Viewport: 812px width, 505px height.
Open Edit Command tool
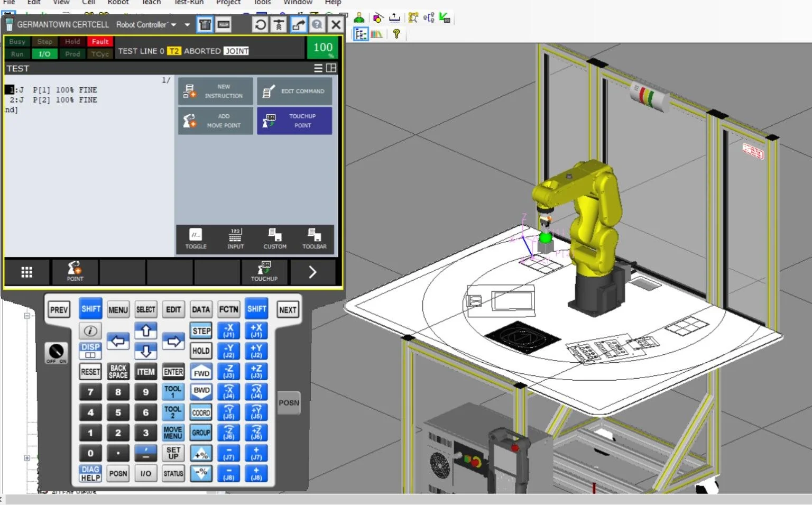tap(294, 91)
